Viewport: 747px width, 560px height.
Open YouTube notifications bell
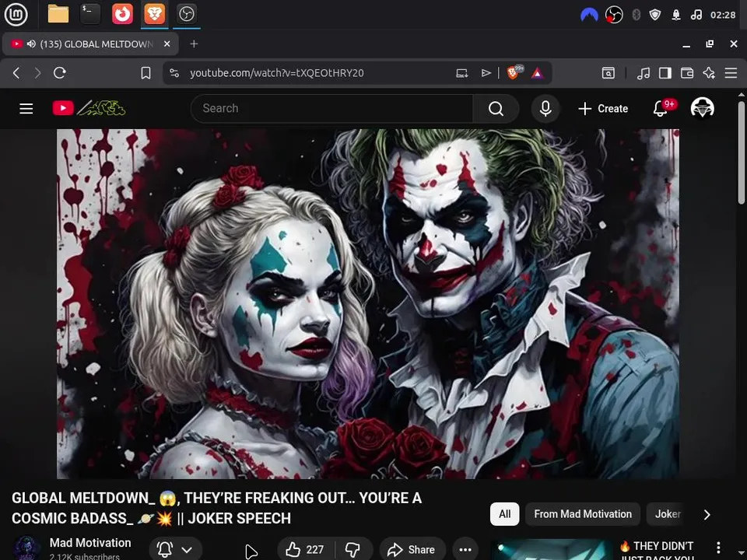click(x=661, y=109)
